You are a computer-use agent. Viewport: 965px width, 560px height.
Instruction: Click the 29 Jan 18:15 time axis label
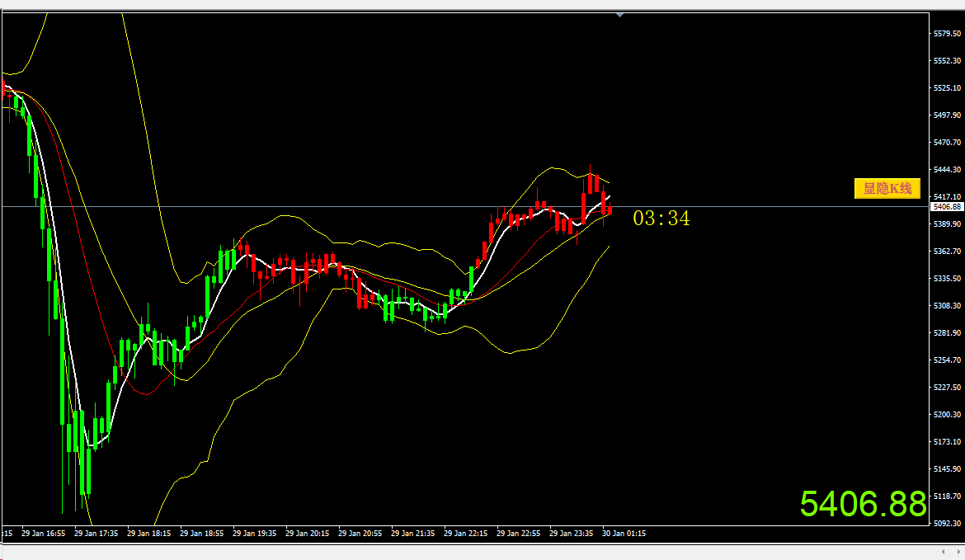149,534
